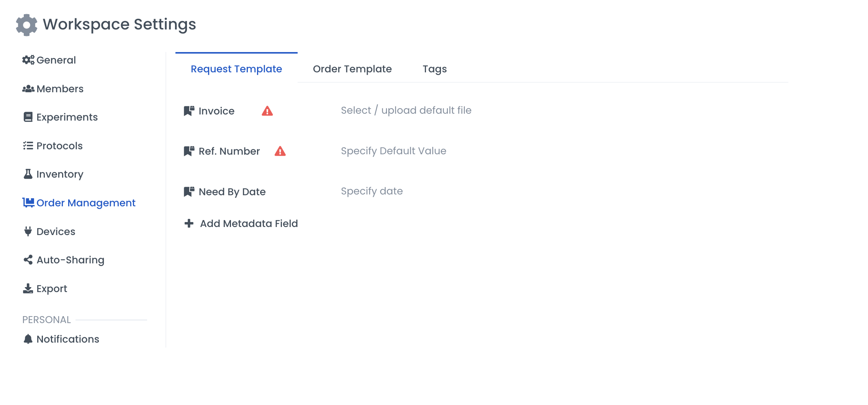Click the Ref. Number warning triangle icon
This screenshot has width=868, height=405.
click(280, 151)
